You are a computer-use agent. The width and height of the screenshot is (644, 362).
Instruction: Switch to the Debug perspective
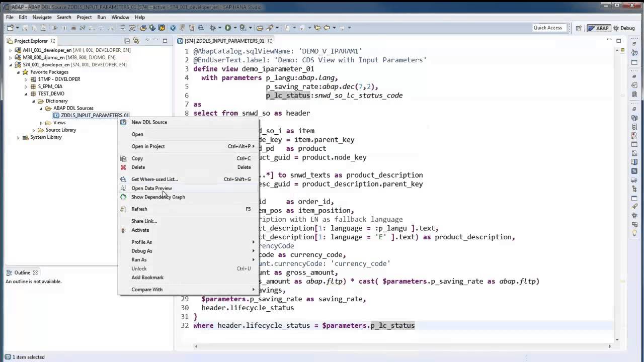(x=624, y=28)
